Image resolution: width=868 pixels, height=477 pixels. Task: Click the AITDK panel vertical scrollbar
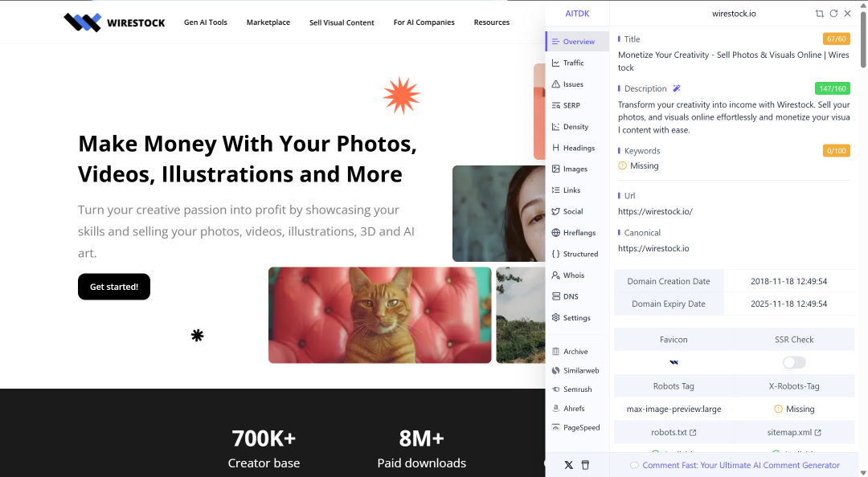coord(863,42)
